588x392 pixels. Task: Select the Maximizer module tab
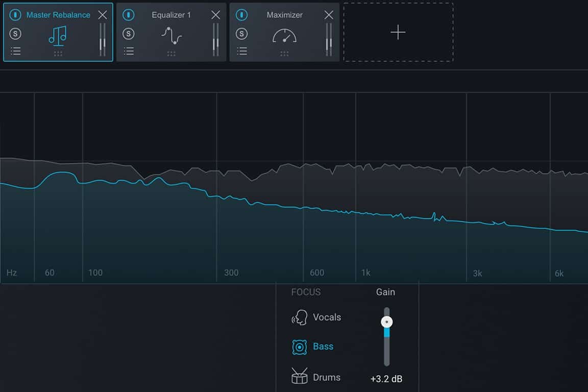coord(285,15)
